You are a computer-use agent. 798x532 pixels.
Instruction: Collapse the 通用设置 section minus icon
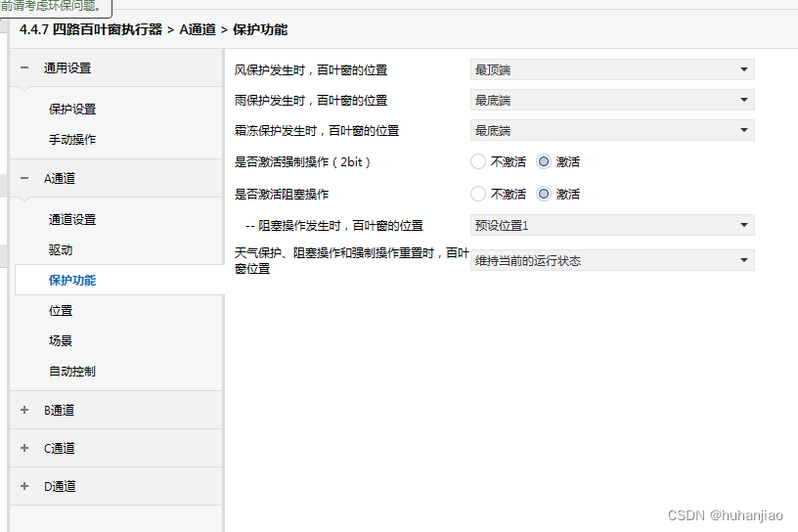(24, 68)
